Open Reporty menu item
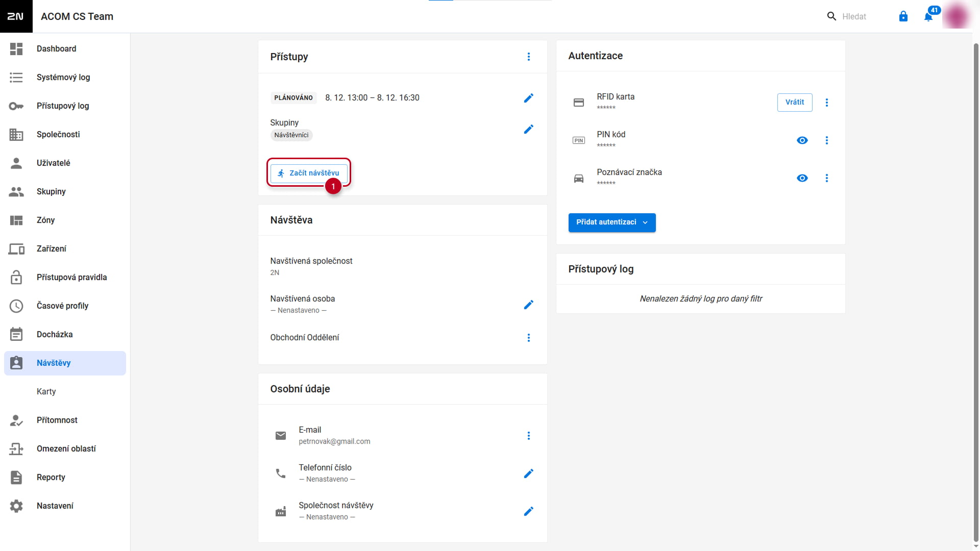Image resolution: width=980 pixels, height=551 pixels. [x=65, y=478]
